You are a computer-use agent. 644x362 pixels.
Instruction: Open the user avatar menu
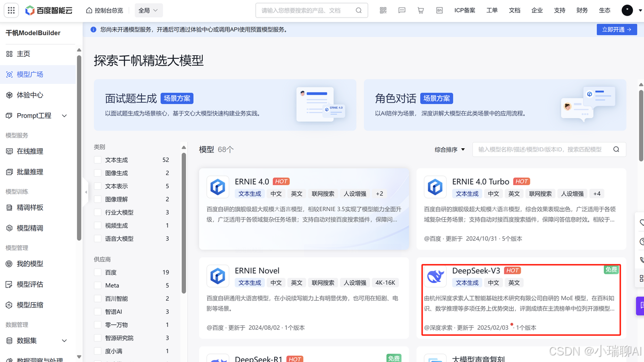point(627,10)
